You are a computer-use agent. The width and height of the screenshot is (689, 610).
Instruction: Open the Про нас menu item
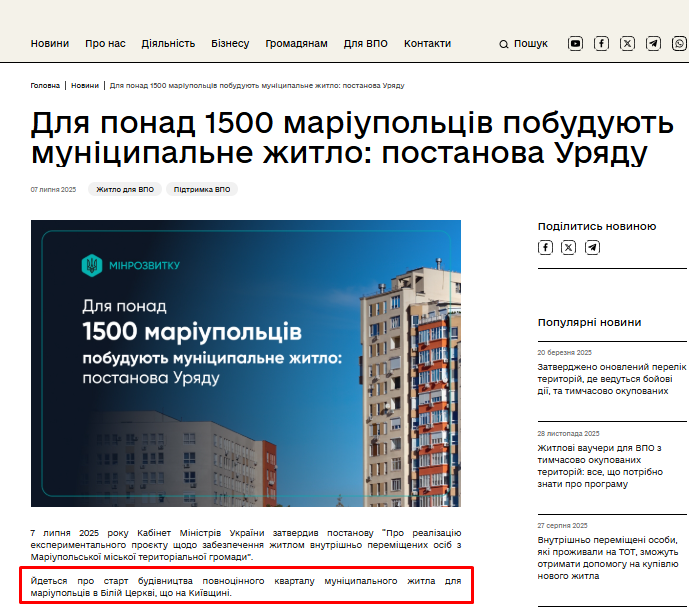tap(105, 44)
